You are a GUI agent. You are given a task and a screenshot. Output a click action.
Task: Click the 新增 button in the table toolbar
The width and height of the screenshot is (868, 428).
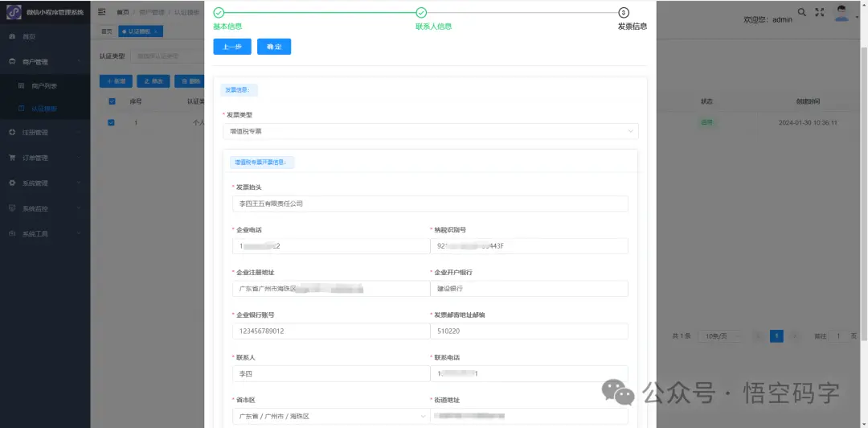pyautogui.click(x=116, y=81)
